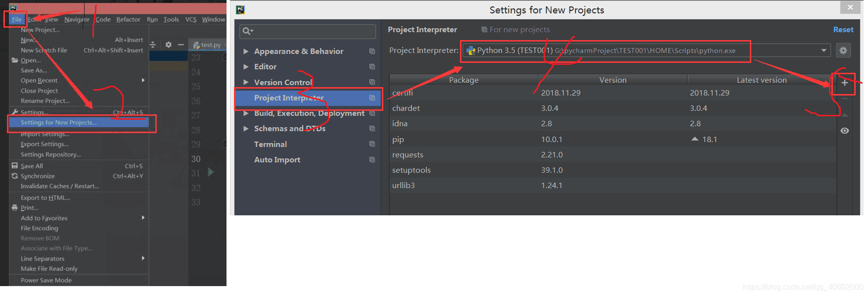
Task: Click inside the settings search field
Action: [x=307, y=31]
